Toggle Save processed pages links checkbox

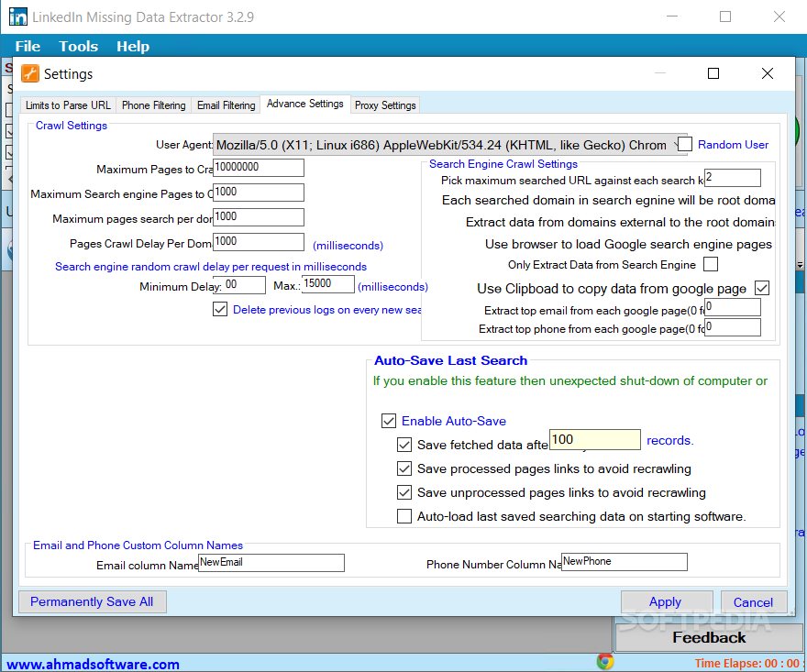coord(404,468)
